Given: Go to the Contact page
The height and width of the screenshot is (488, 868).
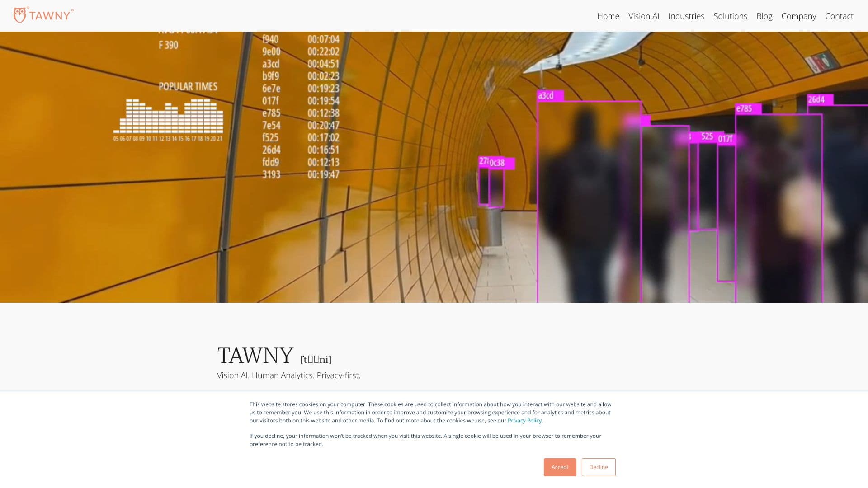Looking at the screenshot, I should point(839,16).
